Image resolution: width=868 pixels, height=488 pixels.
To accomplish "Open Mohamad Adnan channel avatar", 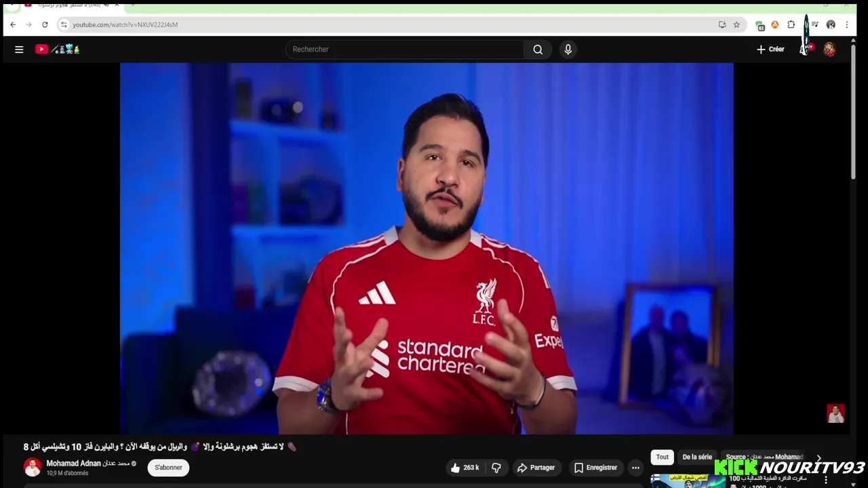I will pyautogui.click(x=33, y=467).
